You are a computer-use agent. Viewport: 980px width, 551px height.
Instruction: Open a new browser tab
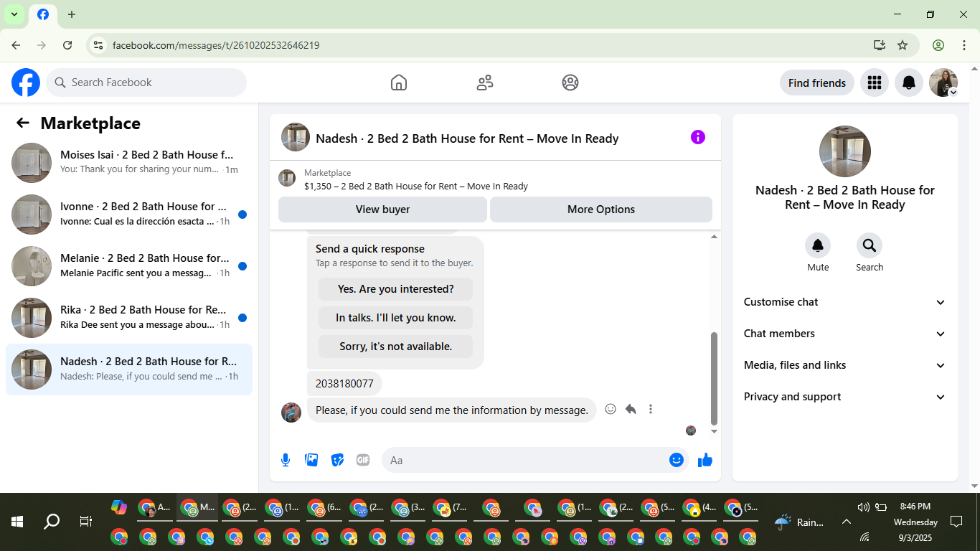(72, 14)
